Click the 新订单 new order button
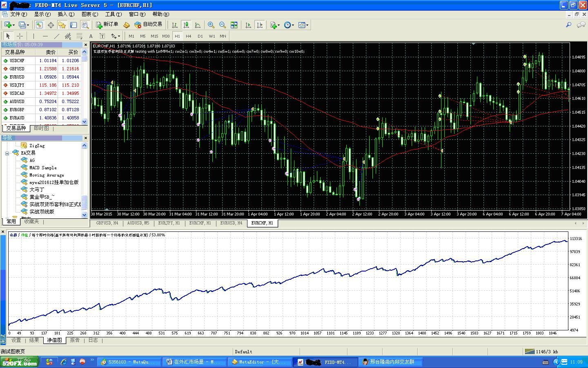The height and width of the screenshot is (368, 588). 107,25
